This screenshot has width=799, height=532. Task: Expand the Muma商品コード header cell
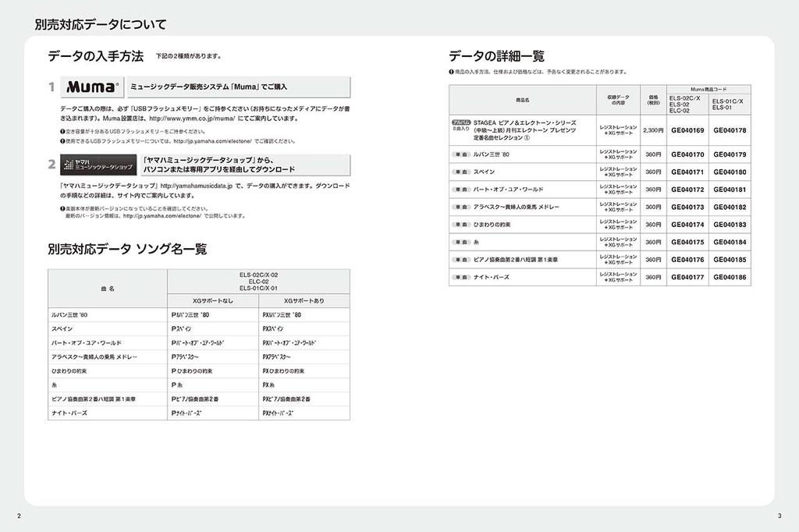[x=708, y=90]
